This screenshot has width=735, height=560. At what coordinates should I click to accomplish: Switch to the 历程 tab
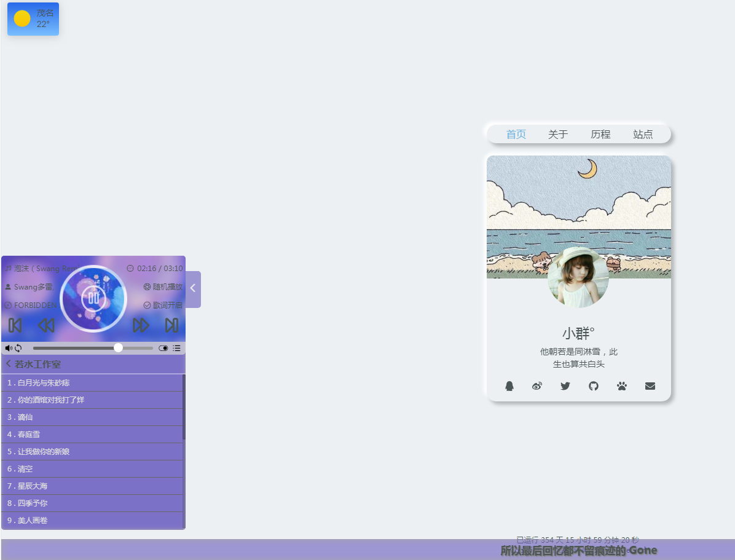click(x=600, y=134)
